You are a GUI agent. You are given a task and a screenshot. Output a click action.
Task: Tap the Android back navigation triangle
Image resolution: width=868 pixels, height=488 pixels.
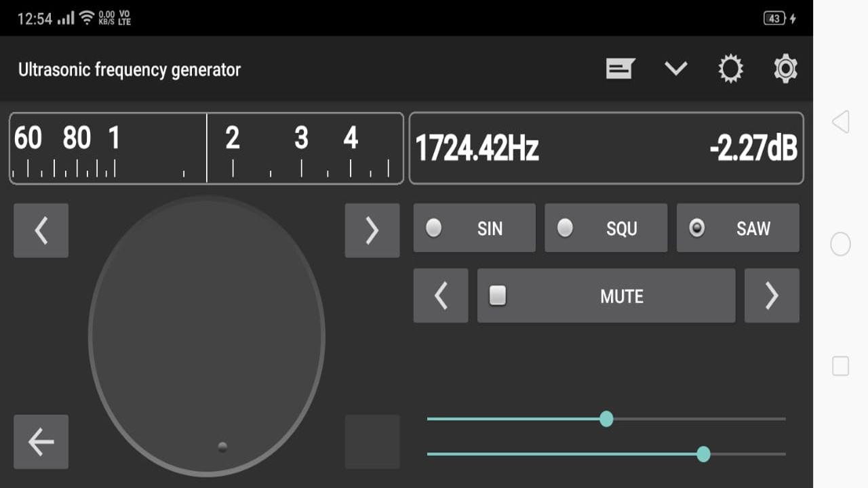[840, 122]
